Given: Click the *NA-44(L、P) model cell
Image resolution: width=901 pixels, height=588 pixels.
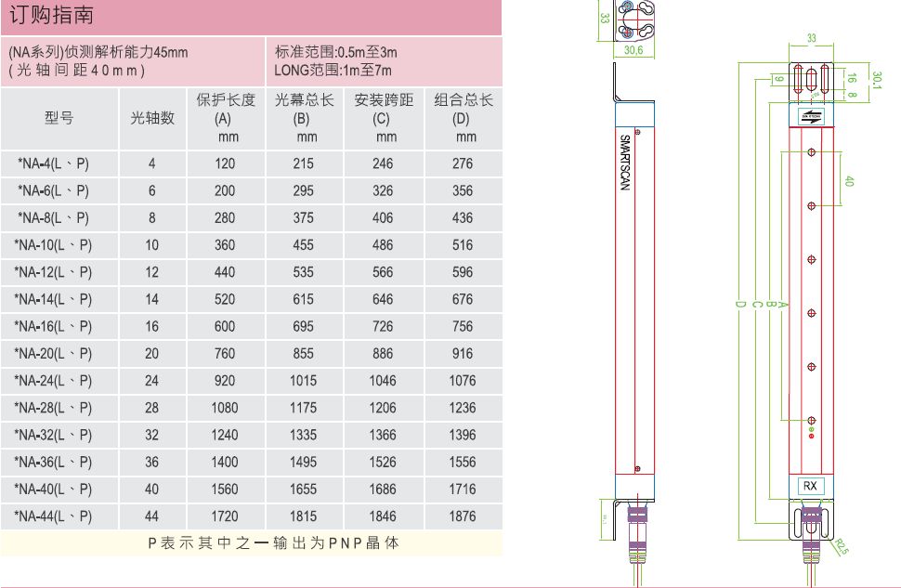Looking at the screenshot, I should (54, 516).
